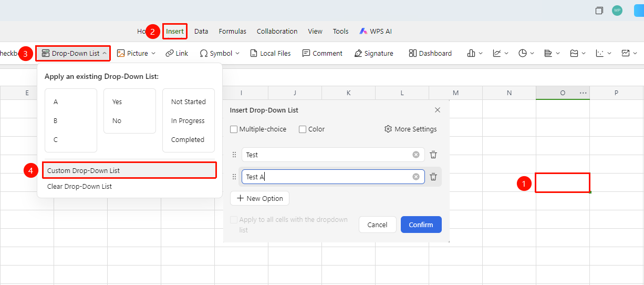Expand the pie chart dropdown arrow

(x=532, y=53)
